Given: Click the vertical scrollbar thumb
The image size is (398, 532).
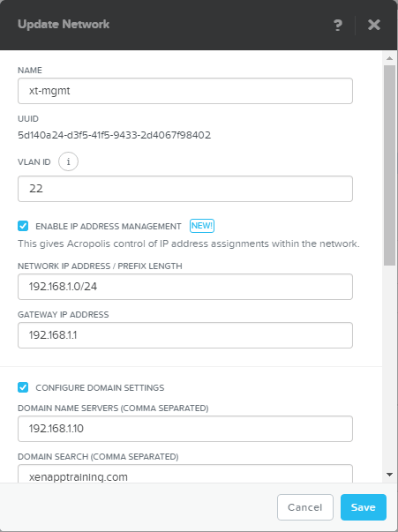Looking at the screenshot, I should coord(389,165).
